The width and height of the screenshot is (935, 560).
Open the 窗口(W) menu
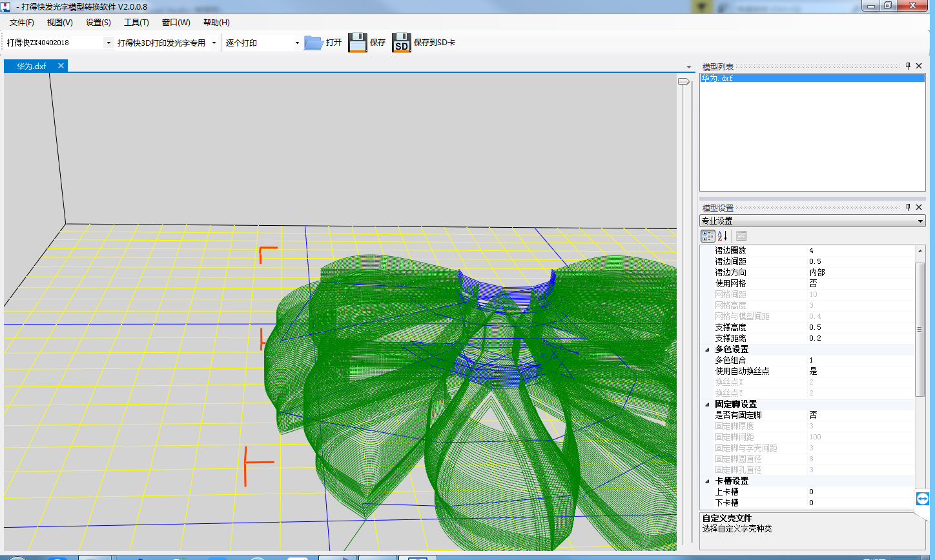(x=176, y=23)
